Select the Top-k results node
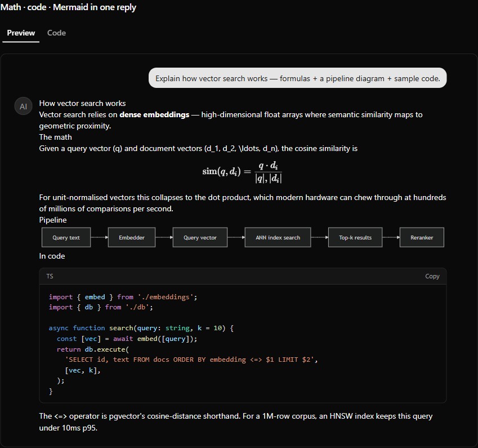The image size is (478, 448). click(355, 237)
